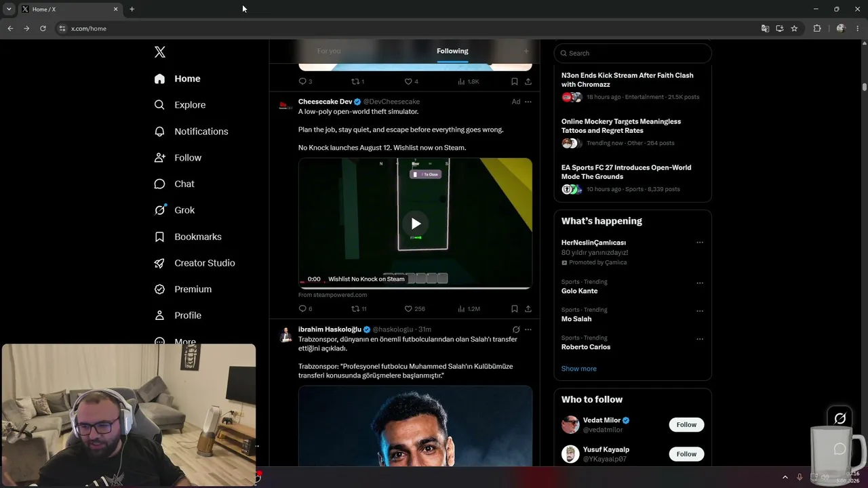This screenshot has height=488, width=868.
Task: Switch to the For you tab
Action: pos(329,51)
